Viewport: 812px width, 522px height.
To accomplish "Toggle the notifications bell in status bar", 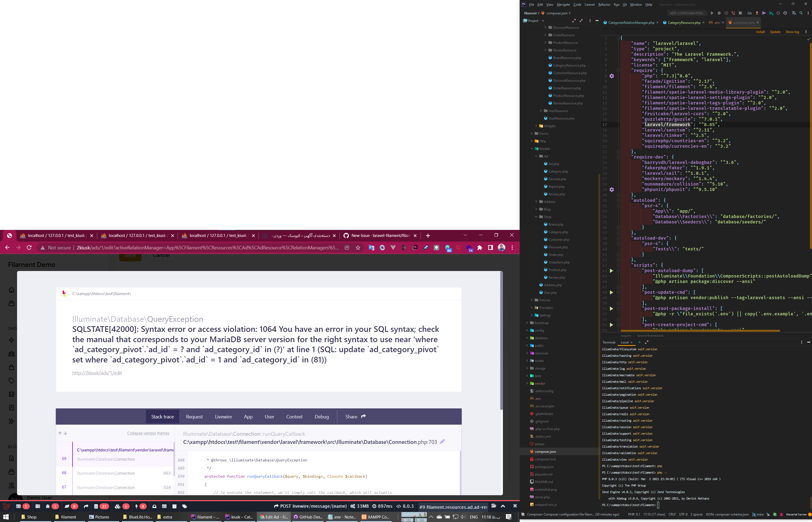I will tap(781, 514).
